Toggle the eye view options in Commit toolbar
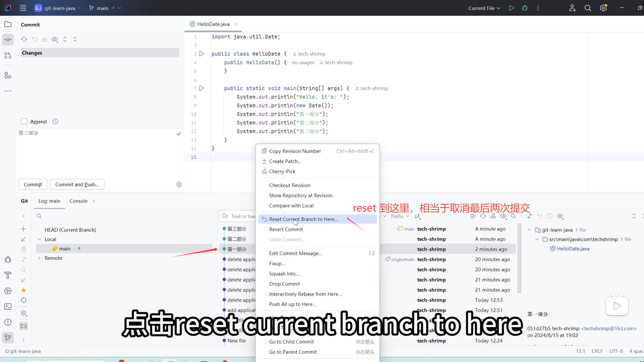The height and width of the screenshot is (362, 644). pos(55,39)
